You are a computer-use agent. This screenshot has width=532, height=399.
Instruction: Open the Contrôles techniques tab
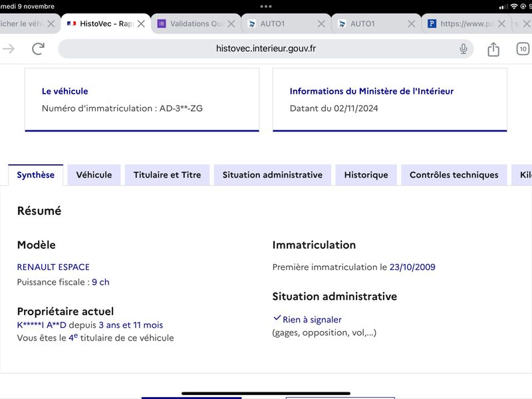[454, 175]
